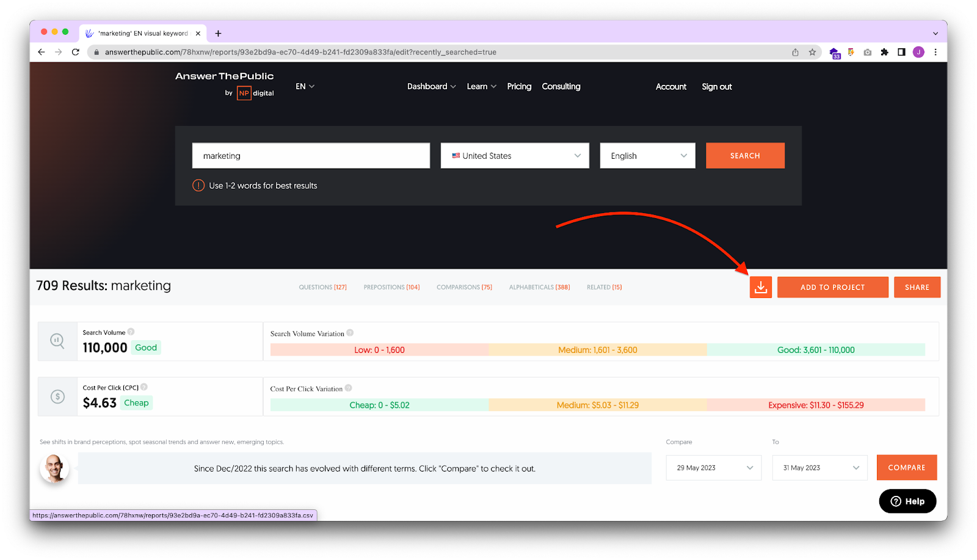Focus the 'marketing' keyword search field
The image size is (977, 560).
[x=311, y=156]
